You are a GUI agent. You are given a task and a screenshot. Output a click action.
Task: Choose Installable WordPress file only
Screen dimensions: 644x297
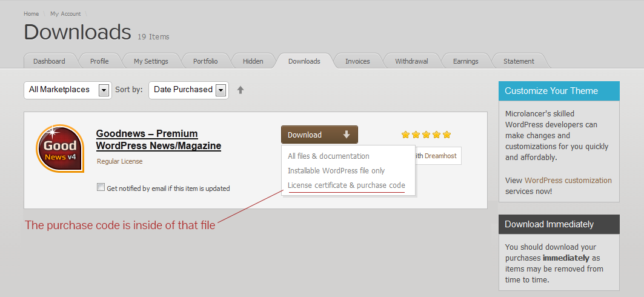tap(336, 170)
